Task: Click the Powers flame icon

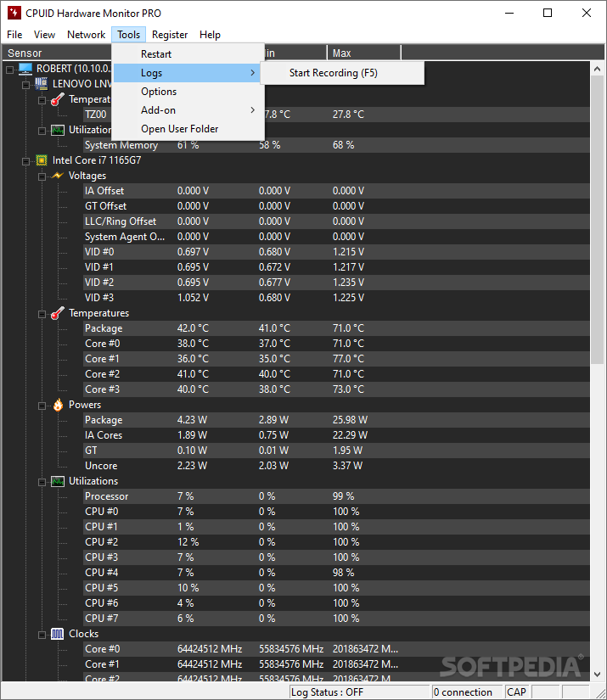Action: [x=58, y=405]
